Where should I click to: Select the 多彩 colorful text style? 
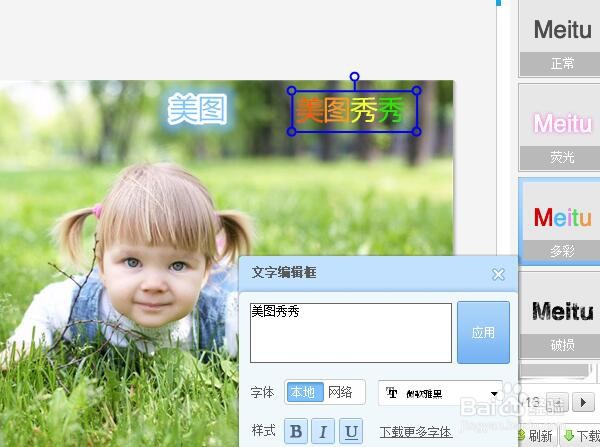click(560, 221)
